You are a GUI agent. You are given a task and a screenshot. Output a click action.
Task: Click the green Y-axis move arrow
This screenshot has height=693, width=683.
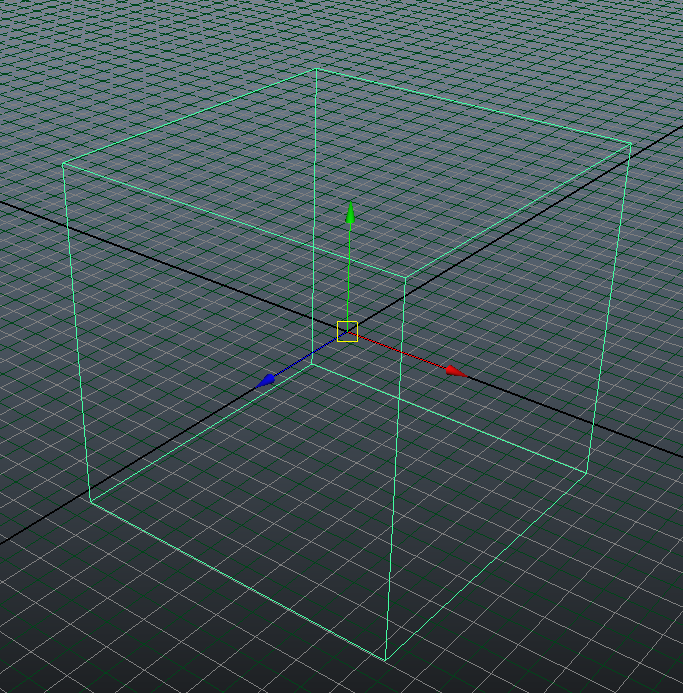coord(351,213)
